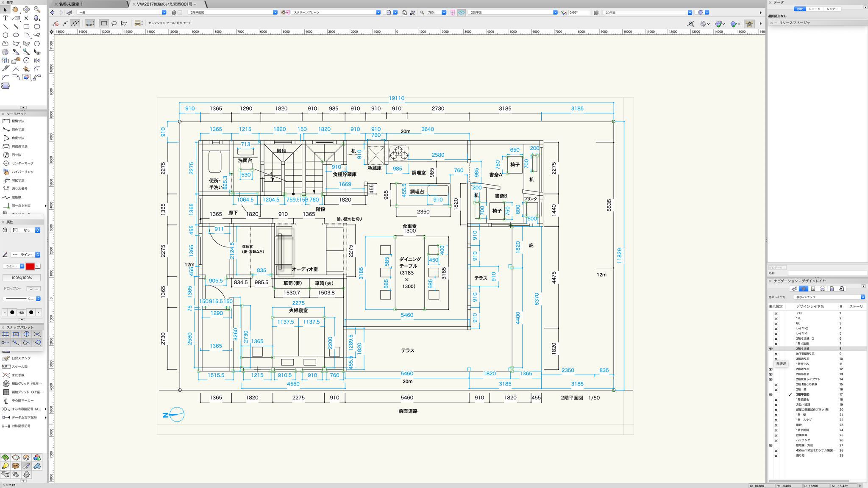Switch to the レコード tab in Data palette
The image size is (868, 488).
pyautogui.click(x=814, y=9)
